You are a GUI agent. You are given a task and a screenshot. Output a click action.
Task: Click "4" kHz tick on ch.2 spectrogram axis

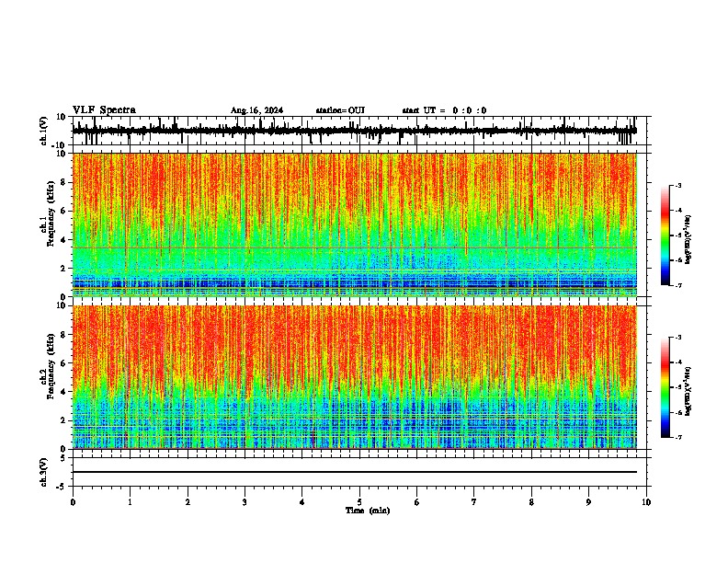point(64,392)
